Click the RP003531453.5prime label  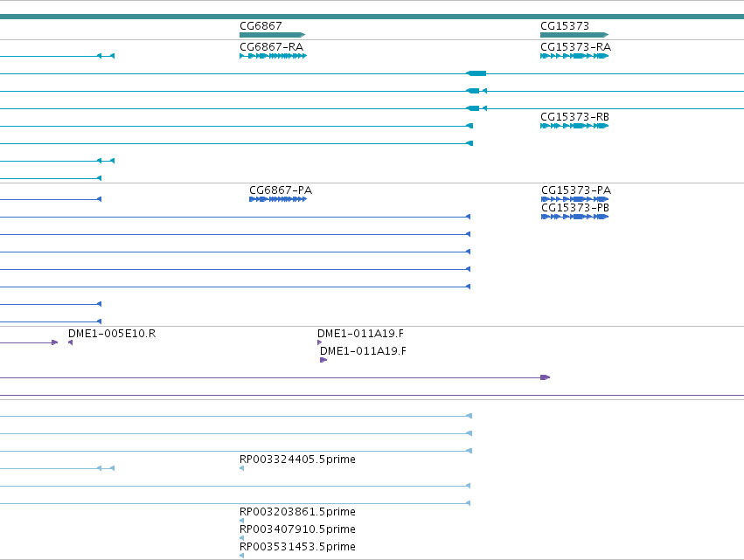[297, 547]
